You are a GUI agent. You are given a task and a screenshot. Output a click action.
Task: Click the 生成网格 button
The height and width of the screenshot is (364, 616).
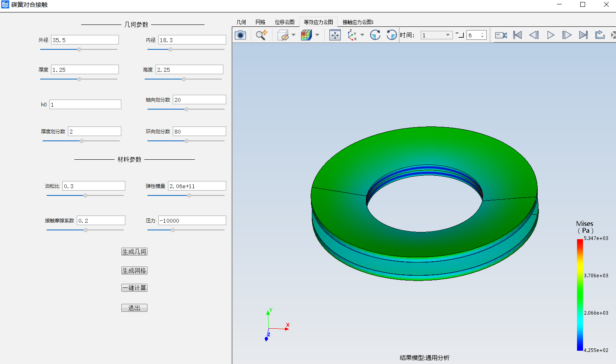134,270
